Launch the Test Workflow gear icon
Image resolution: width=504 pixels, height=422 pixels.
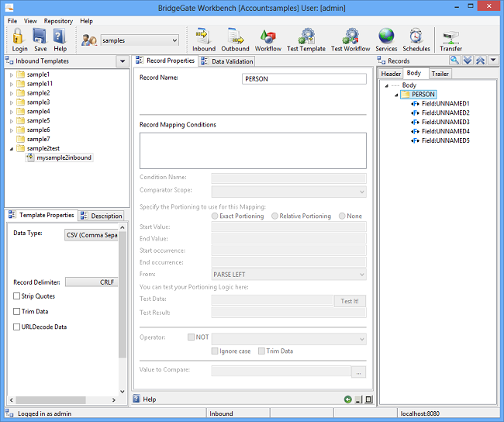[350, 36]
